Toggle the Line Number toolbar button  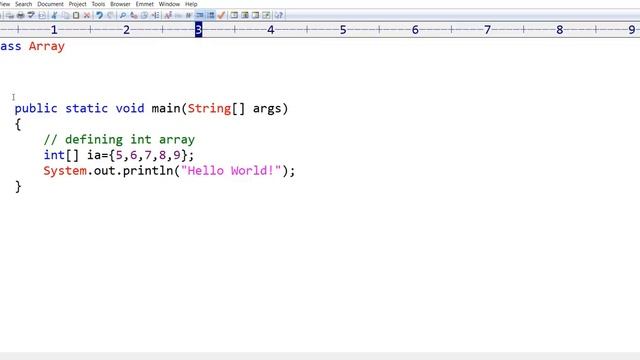point(211,16)
